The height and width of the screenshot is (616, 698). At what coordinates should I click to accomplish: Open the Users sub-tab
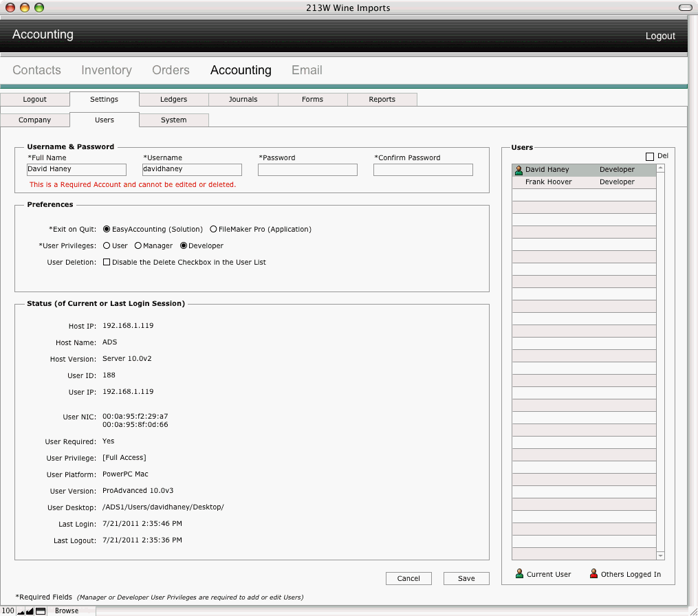click(x=104, y=120)
